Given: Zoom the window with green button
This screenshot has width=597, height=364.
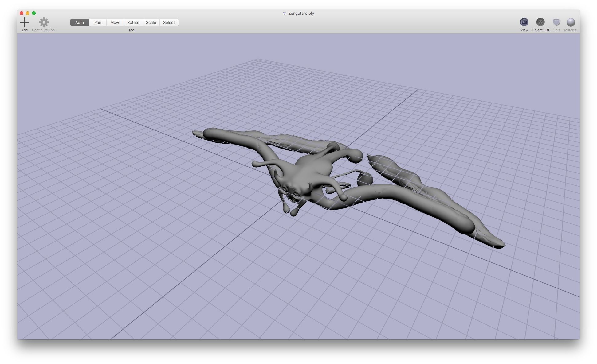Looking at the screenshot, I should tap(34, 13).
